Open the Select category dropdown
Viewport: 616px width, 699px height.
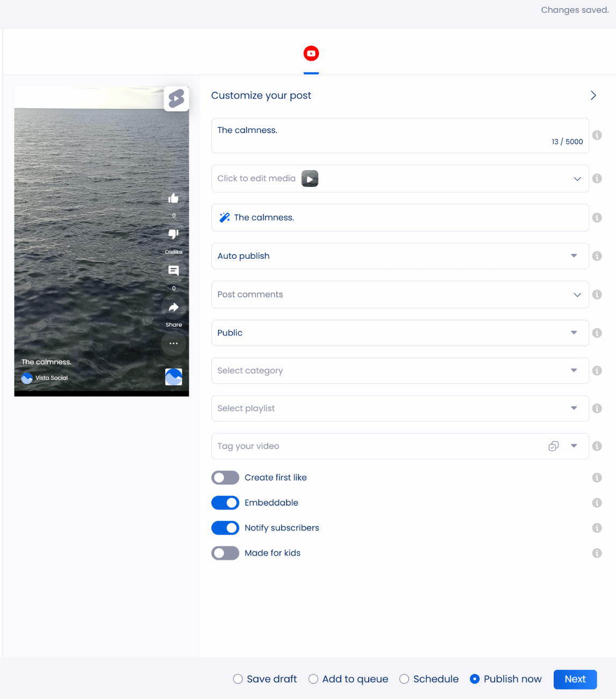[400, 371]
